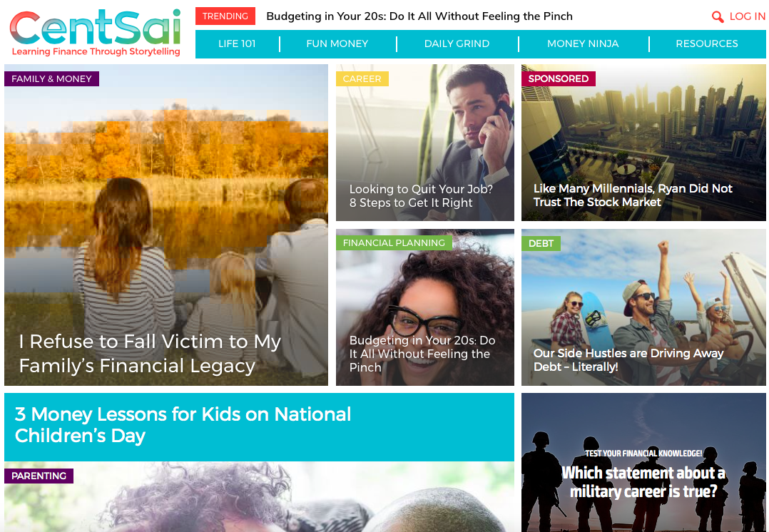Click the red search magnifier icon
Viewport: 769px width, 532px height.
point(718,16)
